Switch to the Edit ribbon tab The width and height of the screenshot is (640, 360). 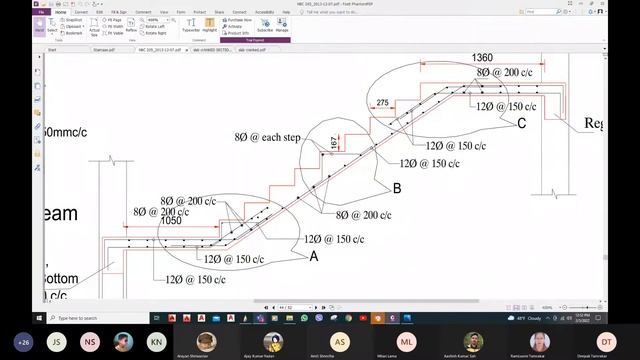[x=99, y=12]
